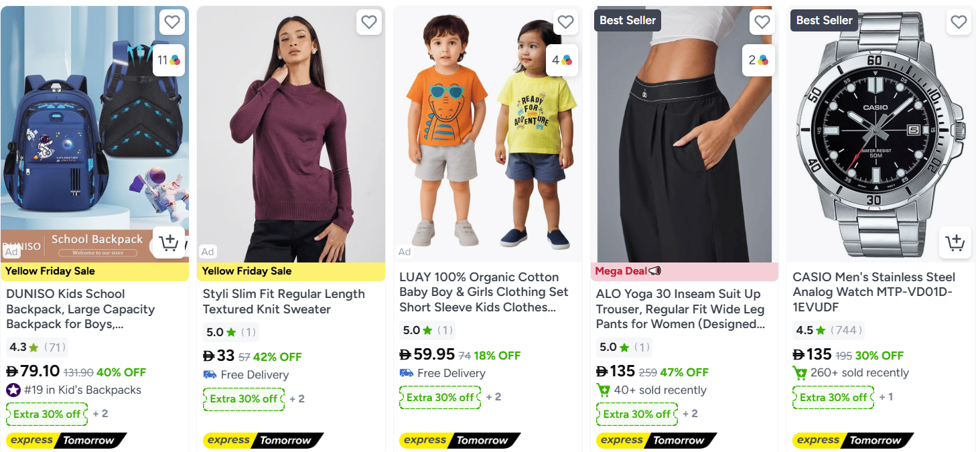Show +1 more offer on CASIO watch
The height and width of the screenshot is (452, 980).
[886, 397]
